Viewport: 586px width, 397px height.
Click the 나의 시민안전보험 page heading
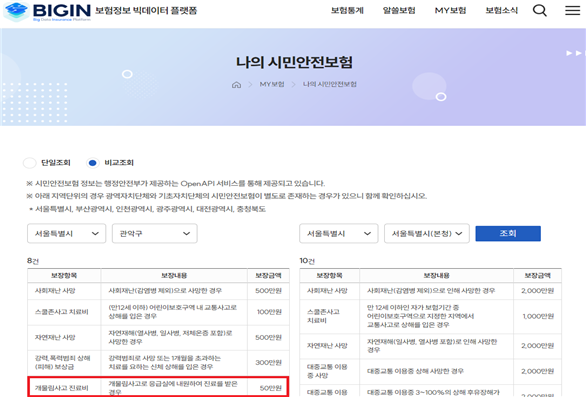pyautogui.click(x=294, y=62)
